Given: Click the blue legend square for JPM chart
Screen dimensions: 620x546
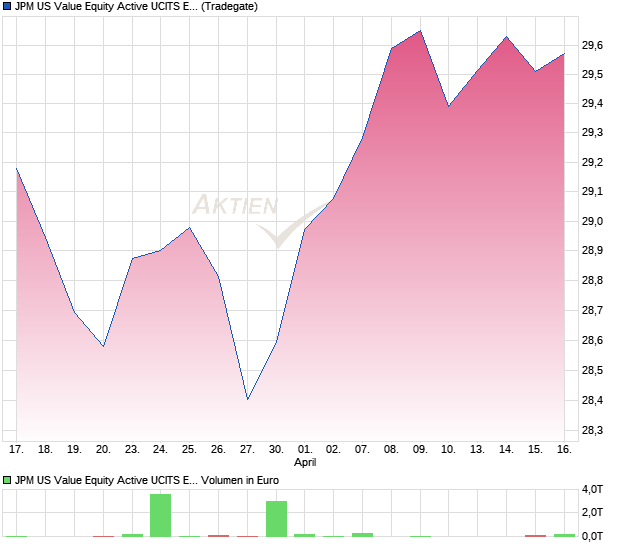Looking at the screenshot, I should 7,7.
